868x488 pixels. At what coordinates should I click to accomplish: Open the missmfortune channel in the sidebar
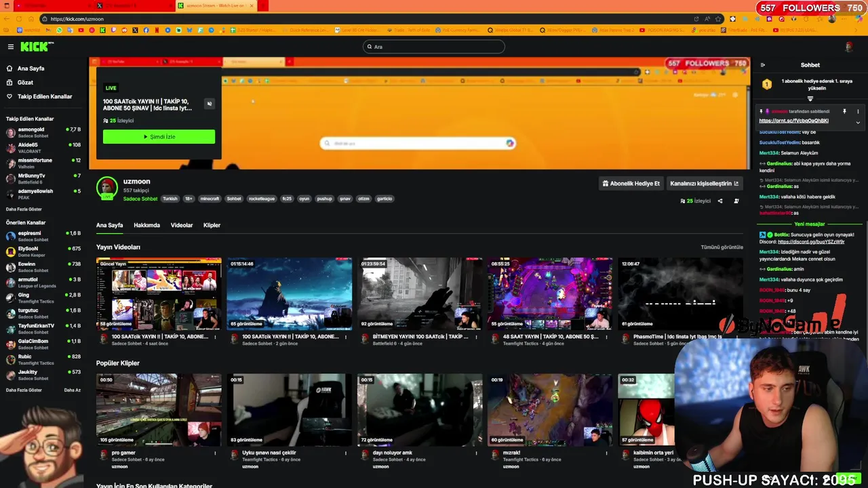(43, 163)
